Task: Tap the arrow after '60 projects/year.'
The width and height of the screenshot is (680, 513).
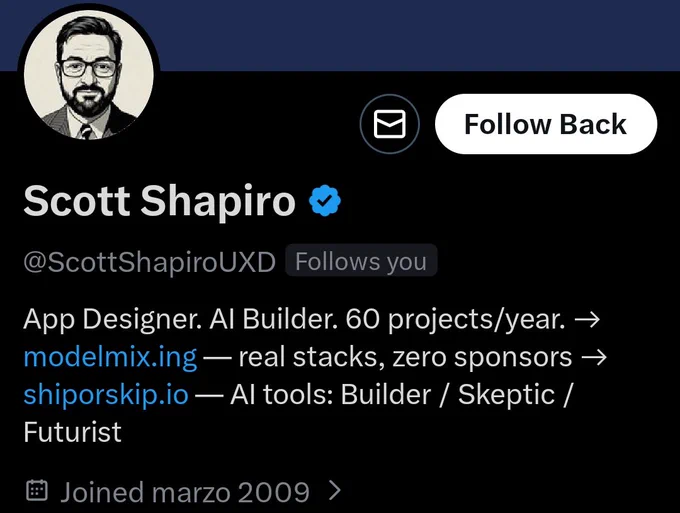Action: (587, 320)
